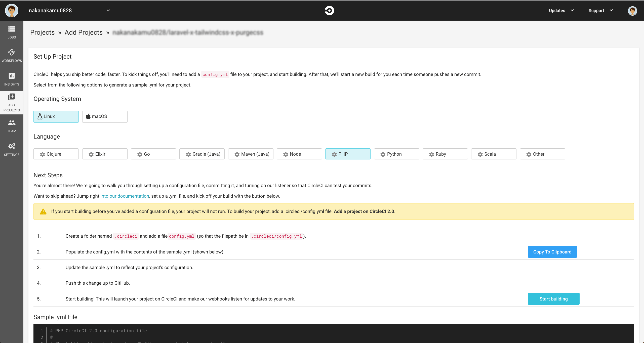Choose Go as the language
This screenshot has width=644, height=343.
(153, 154)
